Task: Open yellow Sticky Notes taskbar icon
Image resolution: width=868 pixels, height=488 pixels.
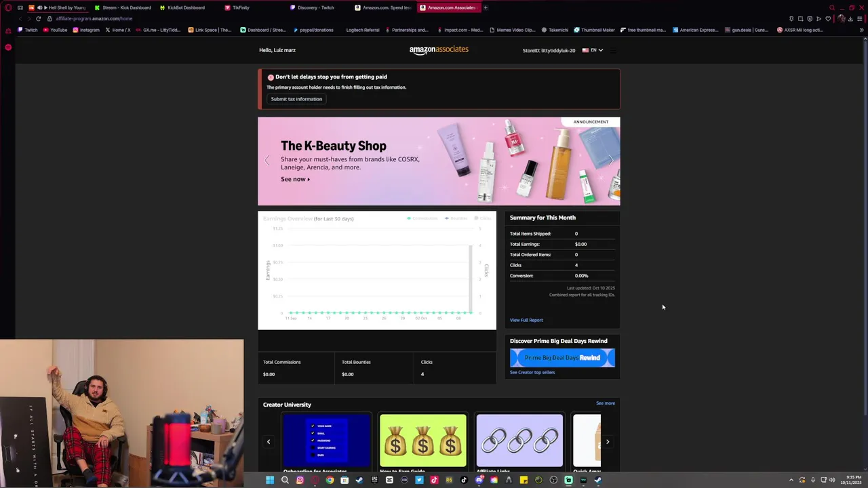Action: coord(524,480)
